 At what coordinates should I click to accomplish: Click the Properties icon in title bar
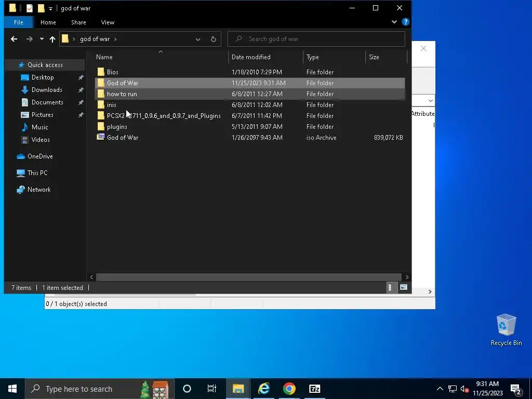pyautogui.click(x=30, y=8)
